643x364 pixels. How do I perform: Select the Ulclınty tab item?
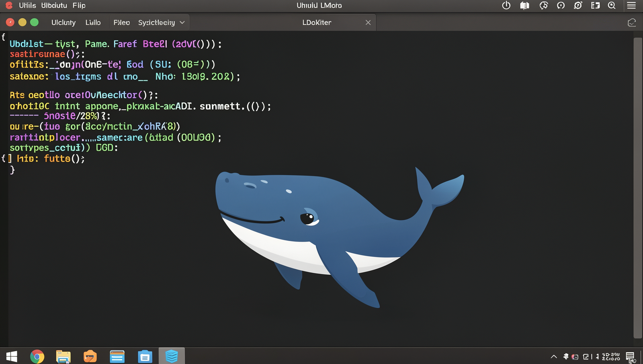63,22
